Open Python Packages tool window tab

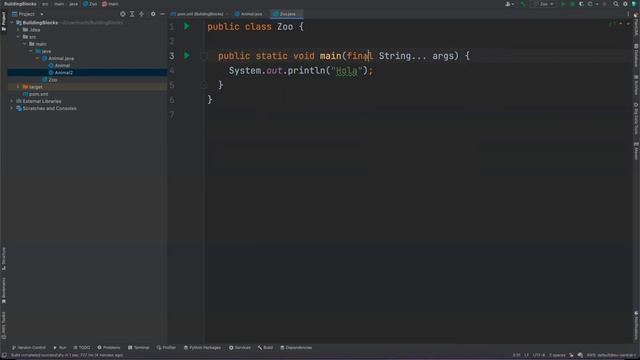pos(202,348)
